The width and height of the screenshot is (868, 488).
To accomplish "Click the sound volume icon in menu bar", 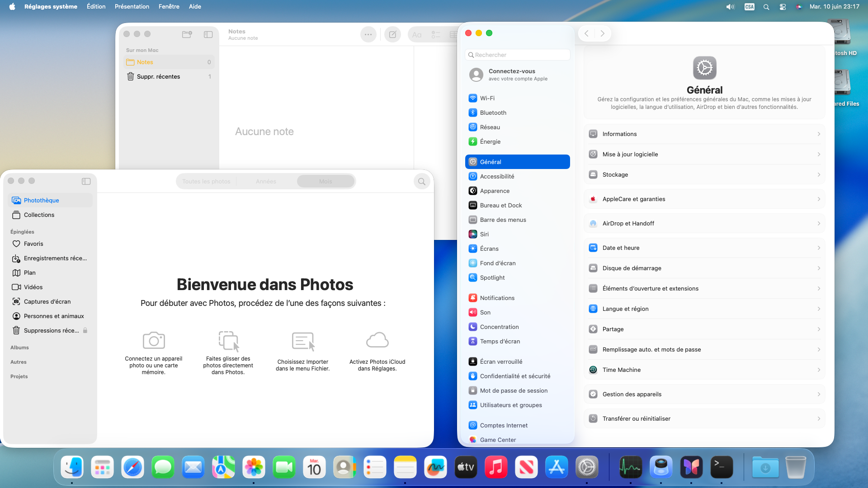I will click(730, 7).
